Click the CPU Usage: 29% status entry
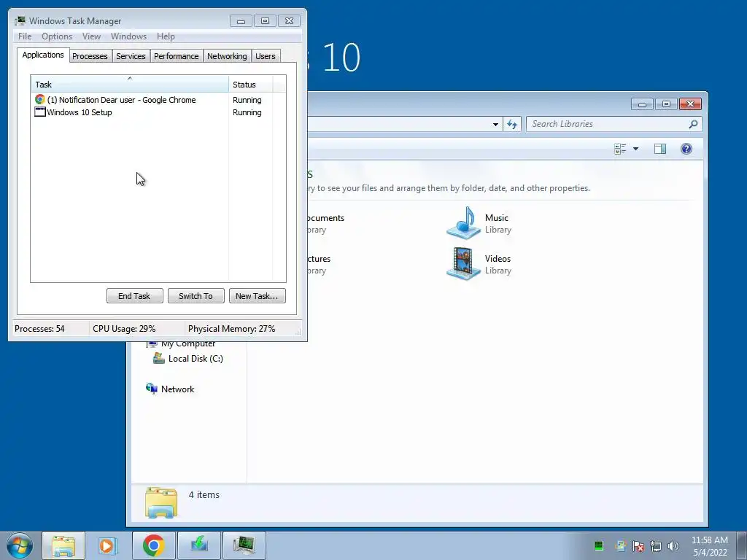The height and width of the screenshot is (560, 747). pos(124,329)
